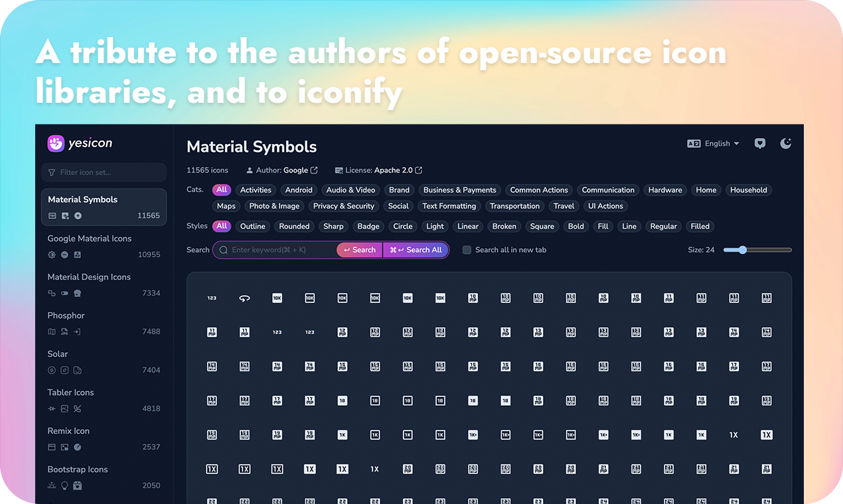This screenshot has height=504, width=843.
Task: Filter by UI Actions category
Action: 605,206
